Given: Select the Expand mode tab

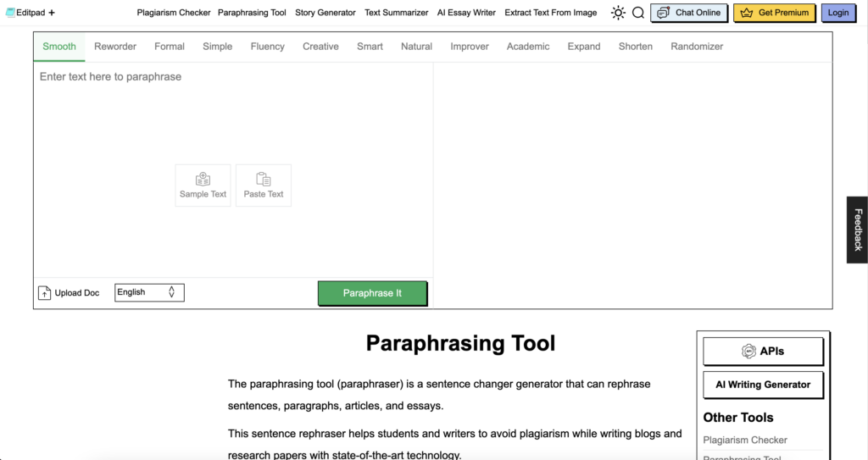Looking at the screenshot, I should pos(584,47).
